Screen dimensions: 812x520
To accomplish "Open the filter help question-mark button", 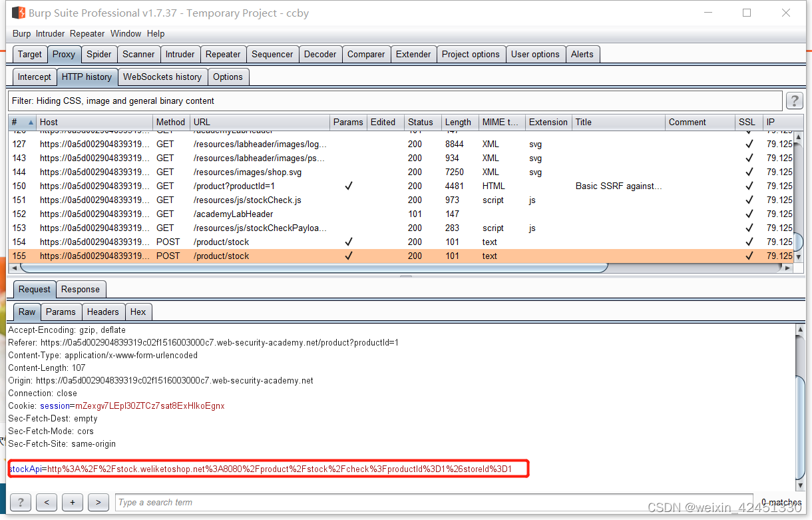I will [x=794, y=101].
